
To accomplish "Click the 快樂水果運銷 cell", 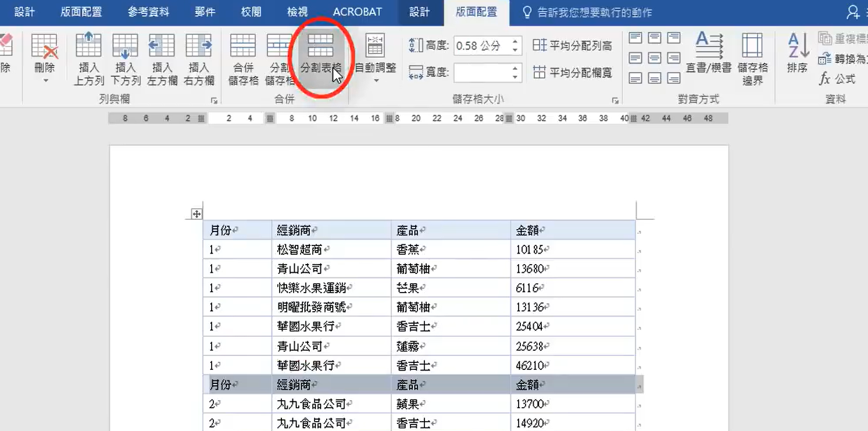I will click(331, 288).
